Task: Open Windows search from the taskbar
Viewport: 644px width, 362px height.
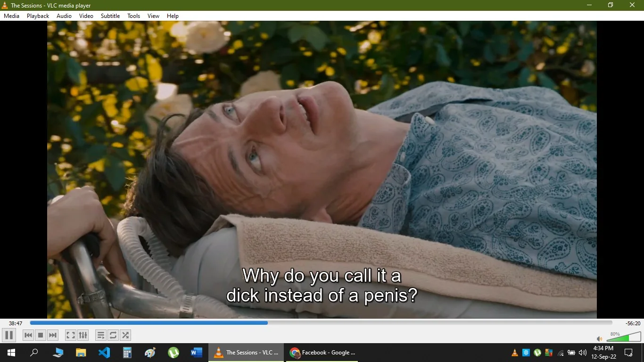Action: (x=34, y=353)
